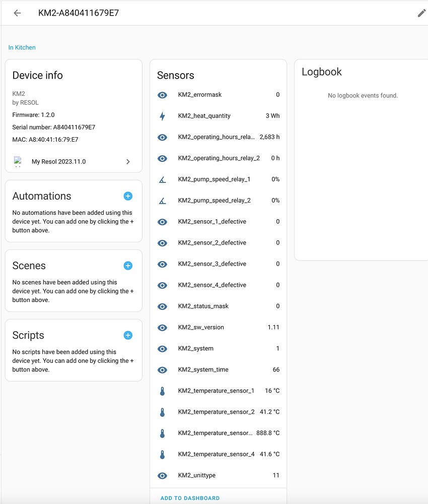This screenshot has width=428, height=504.
Task: Select the thermometer icon for KM2_temperature_sensor_1
Action: pos(163,391)
